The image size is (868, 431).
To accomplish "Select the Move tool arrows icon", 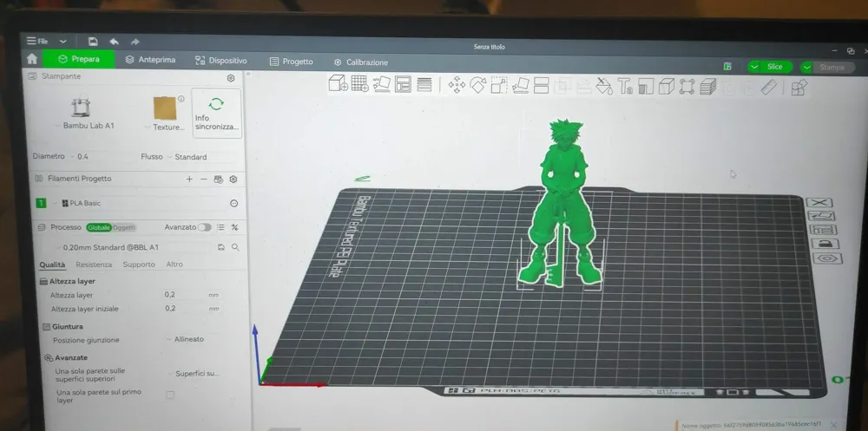I will click(457, 85).
